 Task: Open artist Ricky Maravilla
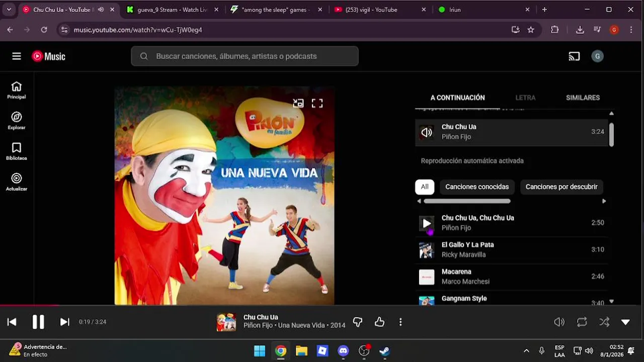(x=463, y=254)
